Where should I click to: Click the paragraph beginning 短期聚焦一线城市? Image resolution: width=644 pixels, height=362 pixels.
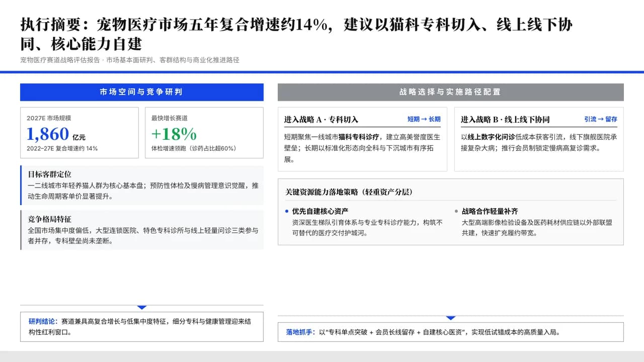362,148
